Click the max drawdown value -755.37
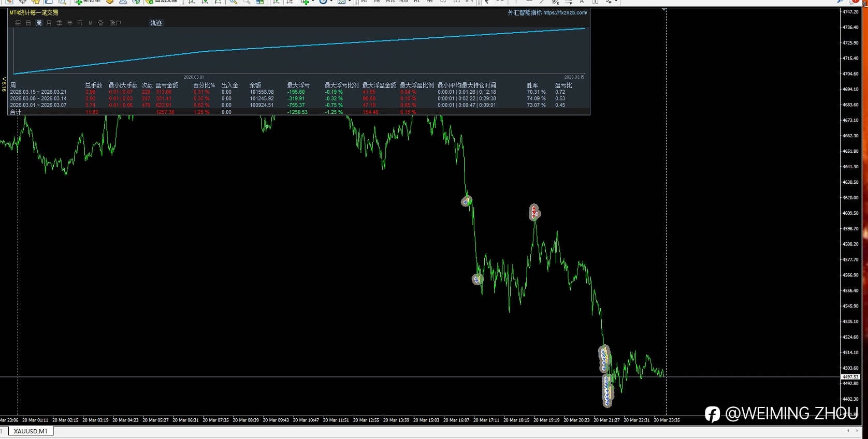 tap(296, 105)
